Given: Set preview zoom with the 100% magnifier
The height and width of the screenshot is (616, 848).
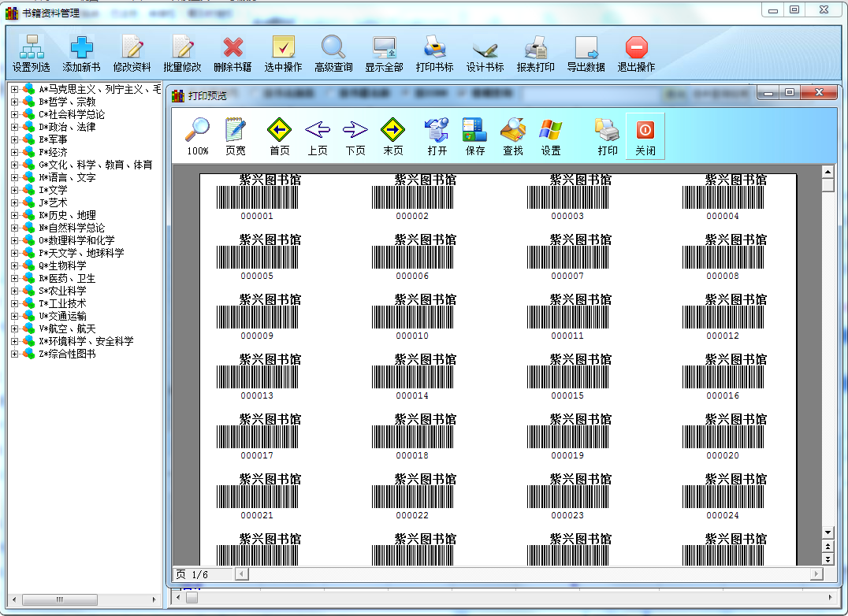Looking at the screenshot, I should pos(197,136).
